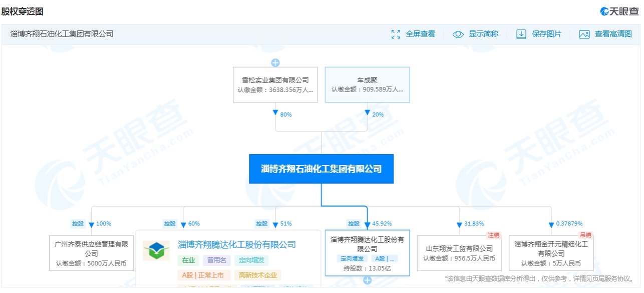
Task: Click the 31.83% shareholding label
Action: pos(474,223)
